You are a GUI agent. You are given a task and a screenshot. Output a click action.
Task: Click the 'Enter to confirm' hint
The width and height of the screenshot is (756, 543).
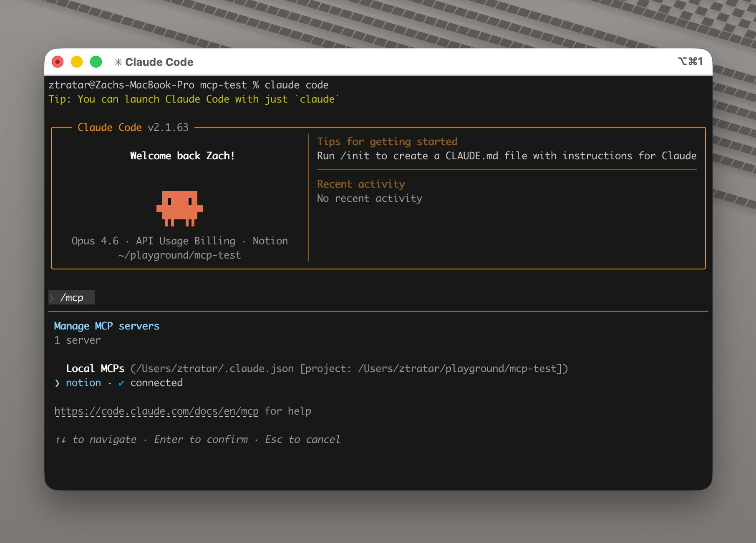click(201, 440)
